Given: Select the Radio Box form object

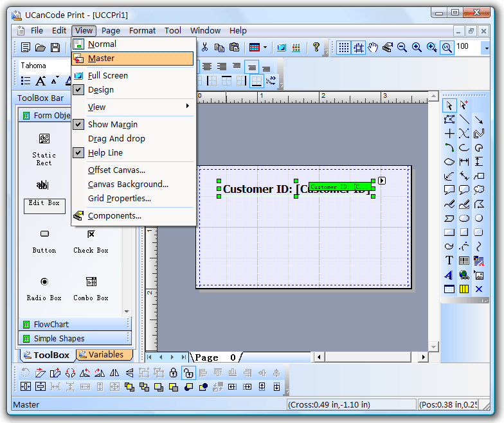Looking at the screenshot, I should point(44,289).
